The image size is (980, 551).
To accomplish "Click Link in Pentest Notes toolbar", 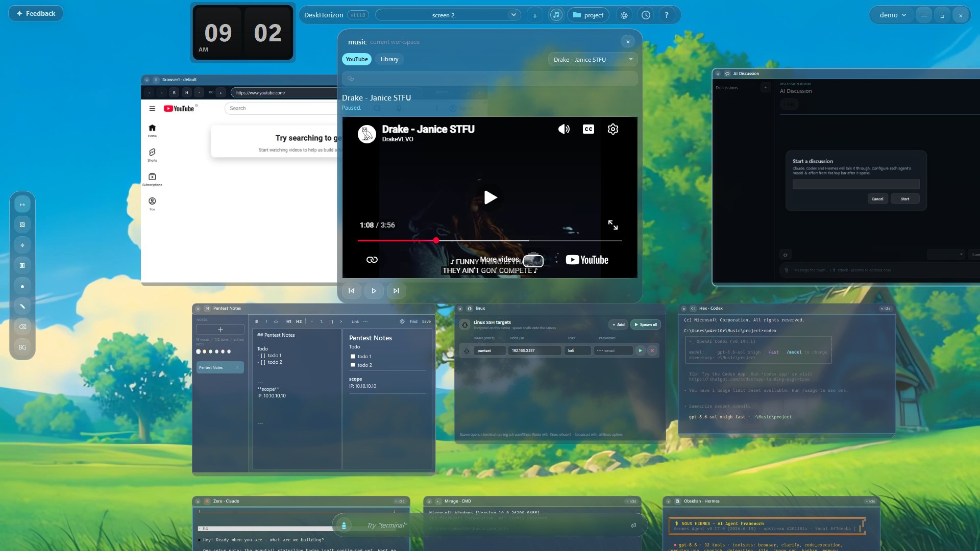I will click(x=355, y=321).
